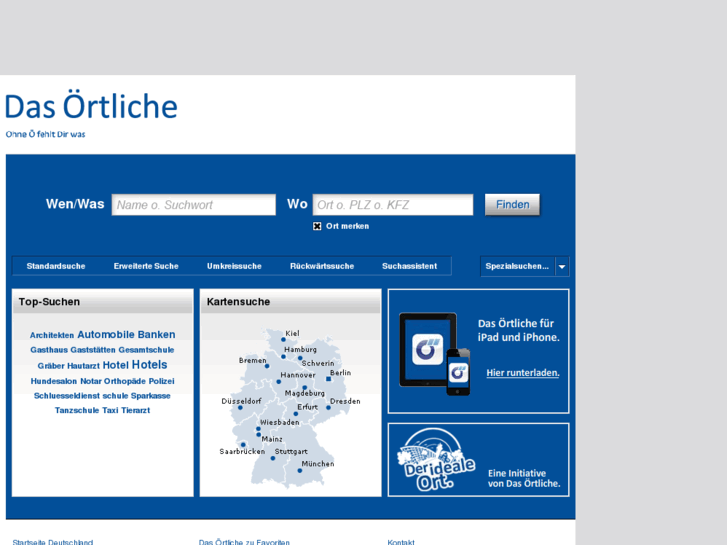The image size is (727, 545).
Task: Select Bremen on the map
Action: [253, 360]
